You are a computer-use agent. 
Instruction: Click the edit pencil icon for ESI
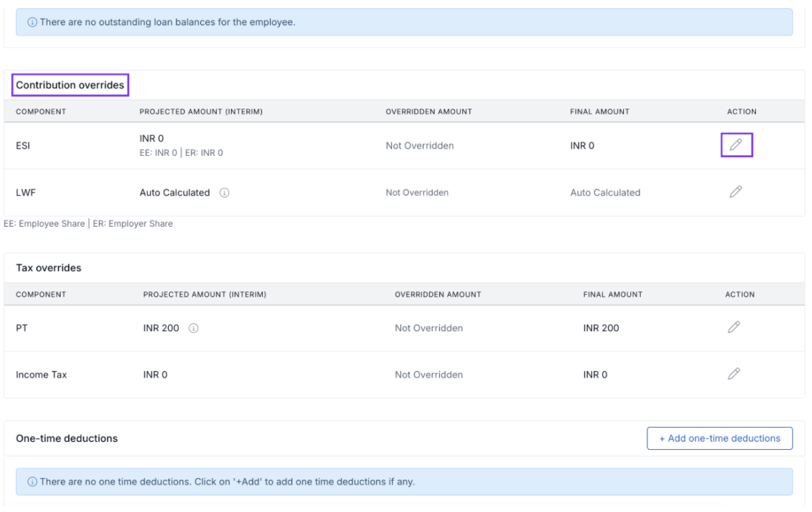(x=735, y=145)
